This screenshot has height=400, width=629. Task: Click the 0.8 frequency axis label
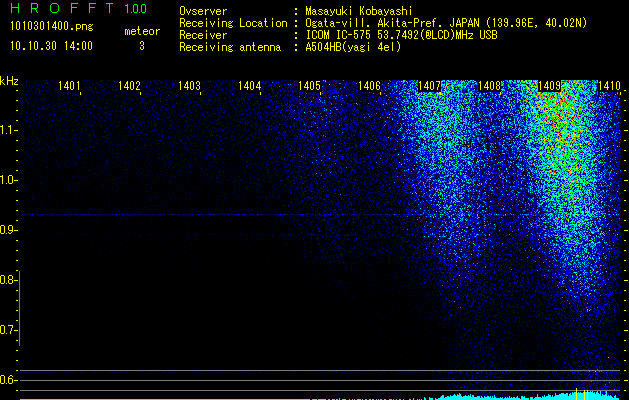coord(8,280)
